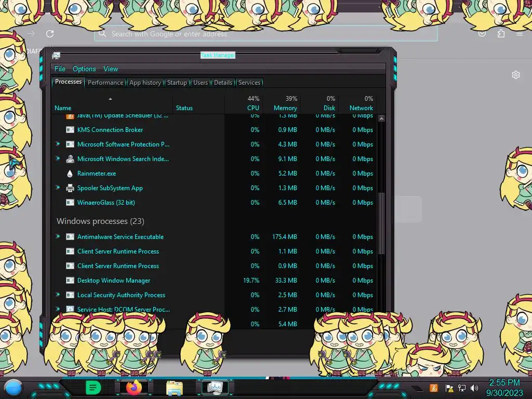Screen dimensions: 532x399
Task: Expand the Spooler SubSystem App row
Action: 58,188
